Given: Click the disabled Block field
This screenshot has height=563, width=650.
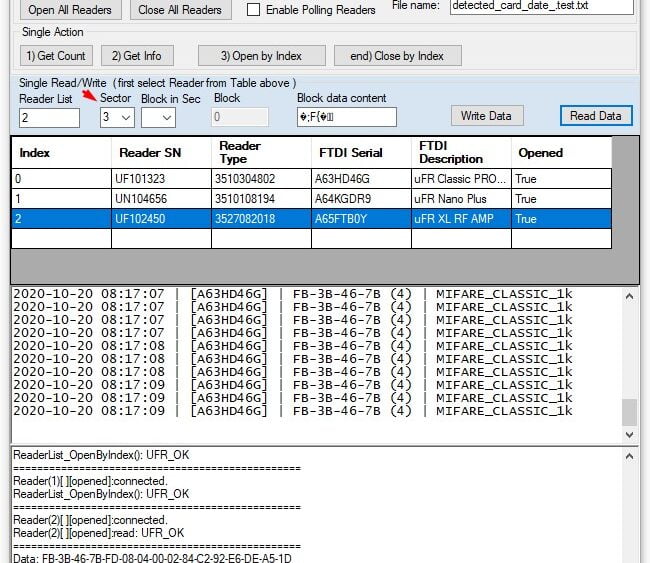Looking at the screenshot, I should (x=240, y=117).
